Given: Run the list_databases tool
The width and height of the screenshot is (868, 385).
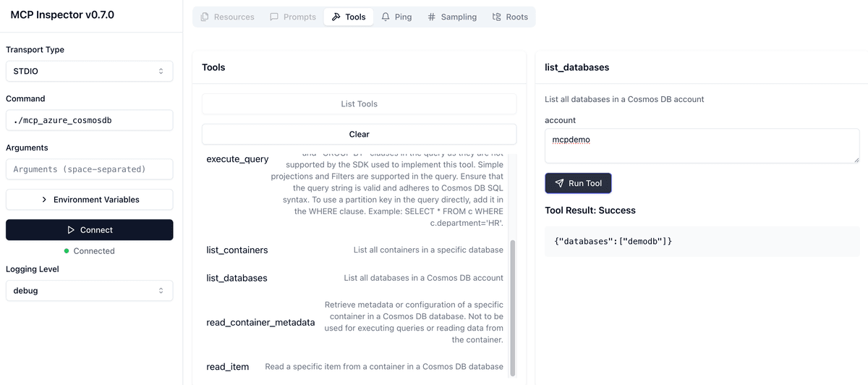Looking at the screenshot, I should (578, 183).
